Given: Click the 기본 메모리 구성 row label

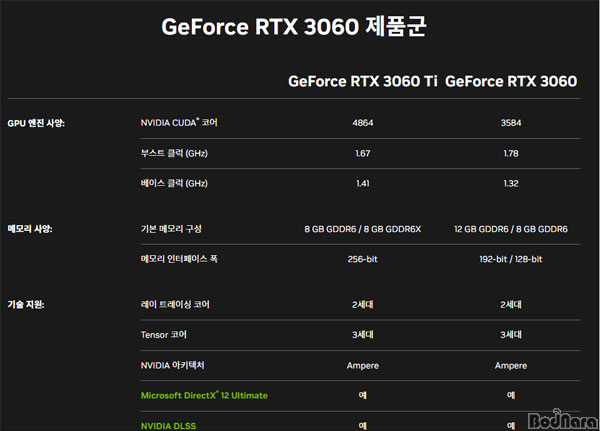Looking at the screenshot, I should coord(171,229).
